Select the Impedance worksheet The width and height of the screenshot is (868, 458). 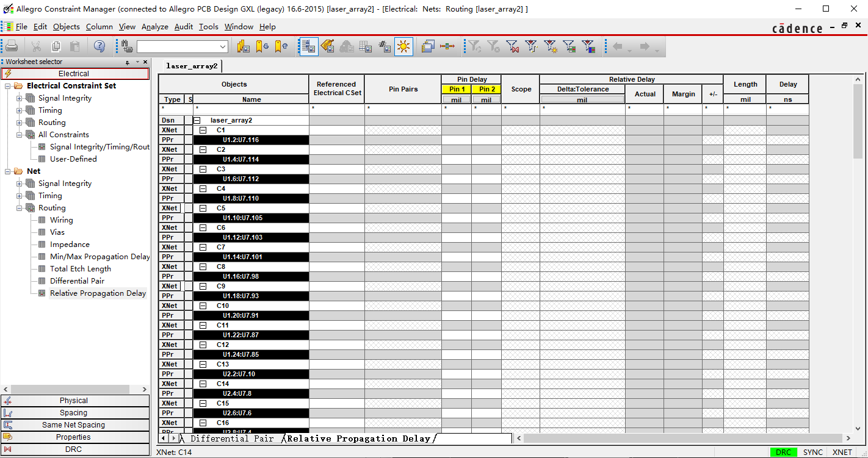click(70, 245)
